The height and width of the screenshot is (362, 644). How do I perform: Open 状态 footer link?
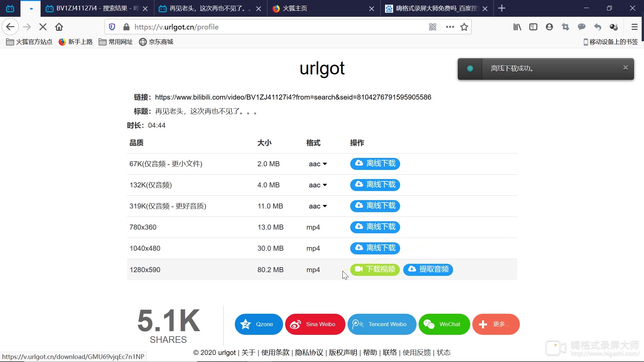click(x=443, y=353)
